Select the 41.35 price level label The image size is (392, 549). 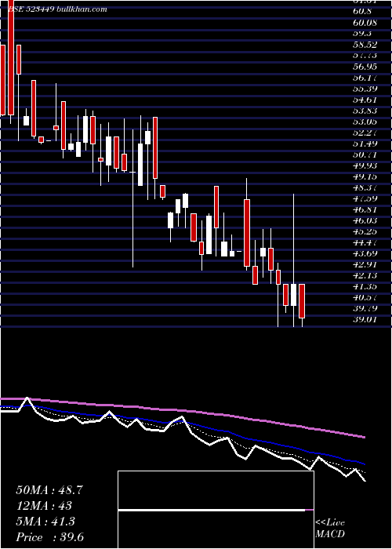pos(365,287)
